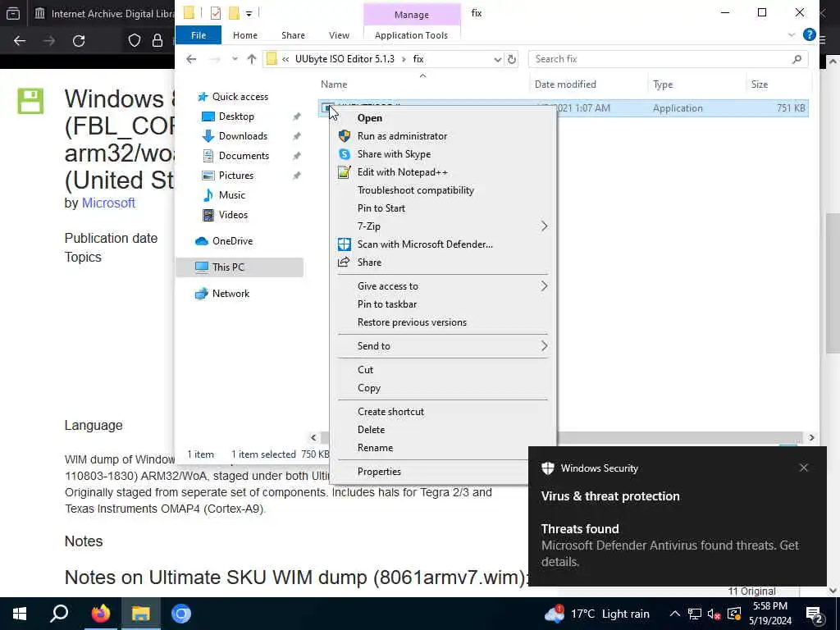This screenshot has width=840, height=630.
Task: Open the weather widget on taskbar
Action: point(596,614)
